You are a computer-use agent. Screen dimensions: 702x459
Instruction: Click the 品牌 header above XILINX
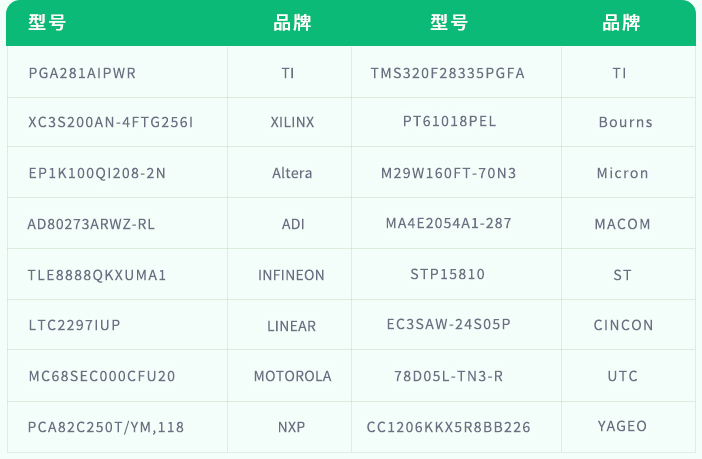(292, 22)
